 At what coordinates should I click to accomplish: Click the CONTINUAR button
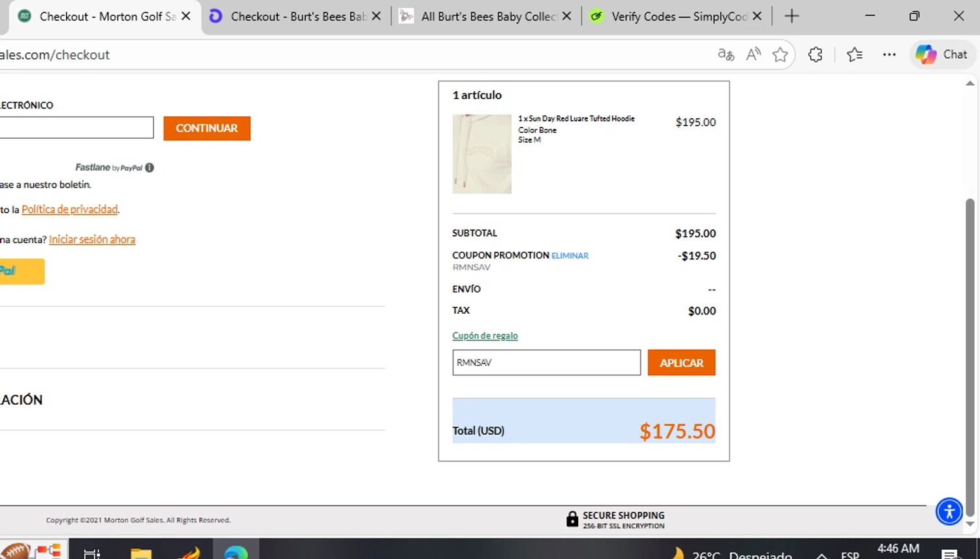pos(207,128)
